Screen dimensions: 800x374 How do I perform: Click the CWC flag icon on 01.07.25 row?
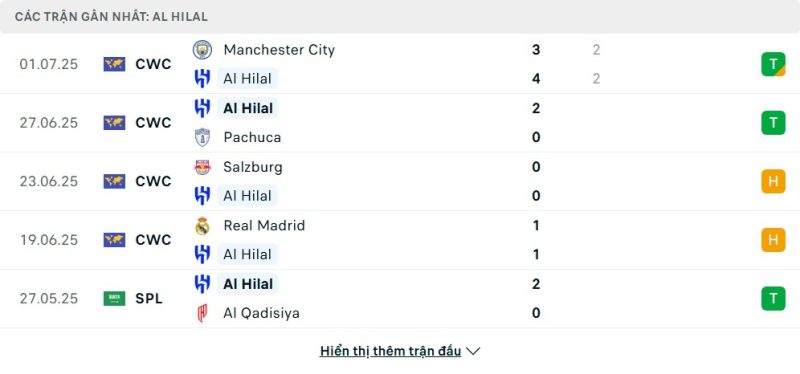click(114, 64)
